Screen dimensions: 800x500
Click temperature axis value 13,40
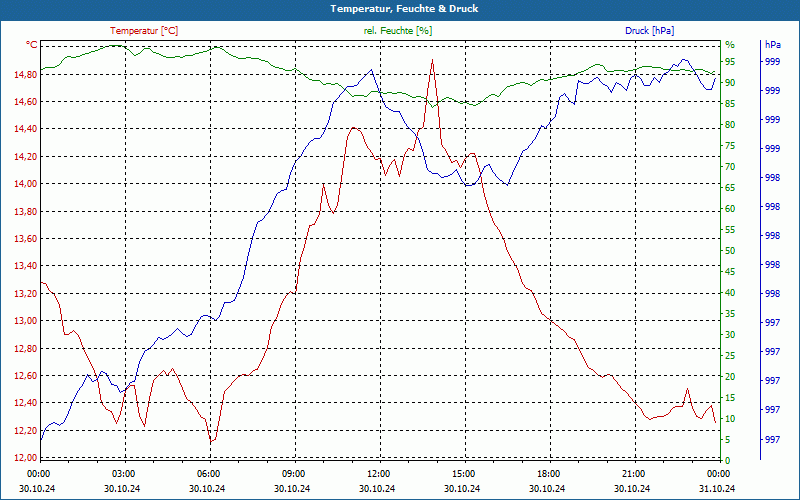25,266
